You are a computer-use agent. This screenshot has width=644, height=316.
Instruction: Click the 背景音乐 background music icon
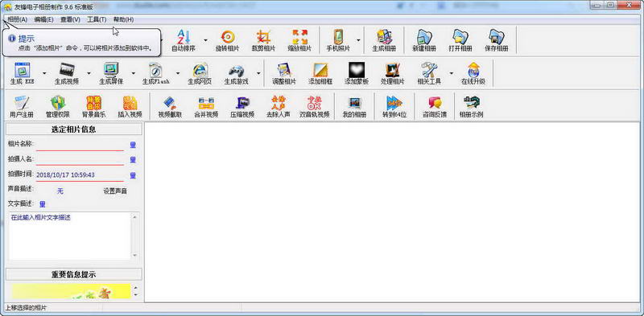[x=93, y=107]
